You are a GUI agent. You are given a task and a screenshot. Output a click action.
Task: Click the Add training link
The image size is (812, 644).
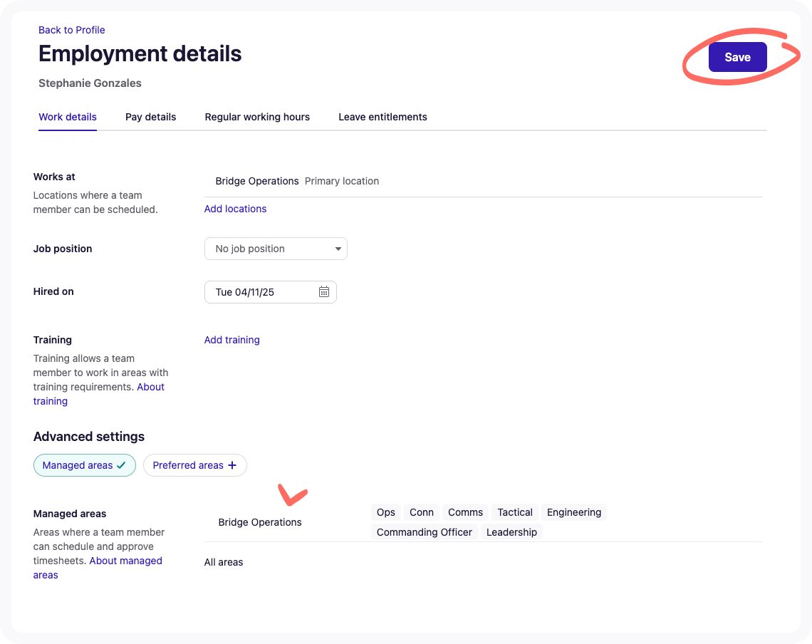(232, 340)
